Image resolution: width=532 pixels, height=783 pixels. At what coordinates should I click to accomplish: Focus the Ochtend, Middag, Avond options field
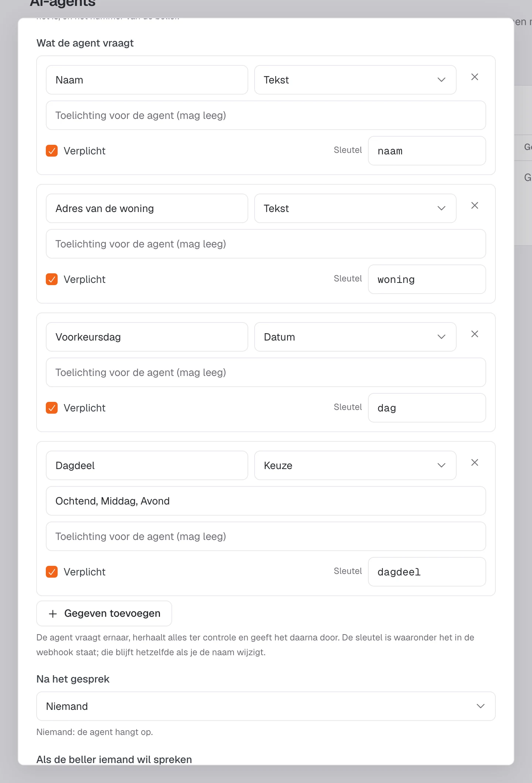266,501
